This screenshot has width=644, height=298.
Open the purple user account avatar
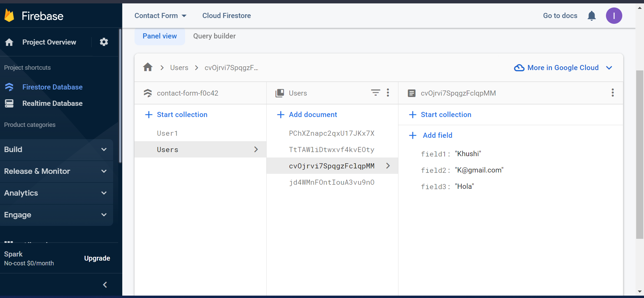tap(614, 16)
